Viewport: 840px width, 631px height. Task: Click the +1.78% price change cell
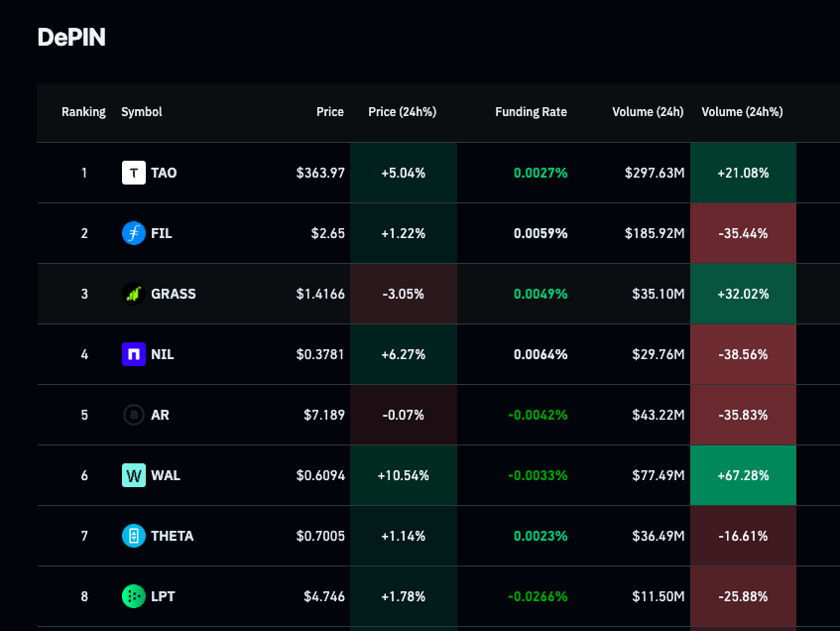tap(404, 596)
